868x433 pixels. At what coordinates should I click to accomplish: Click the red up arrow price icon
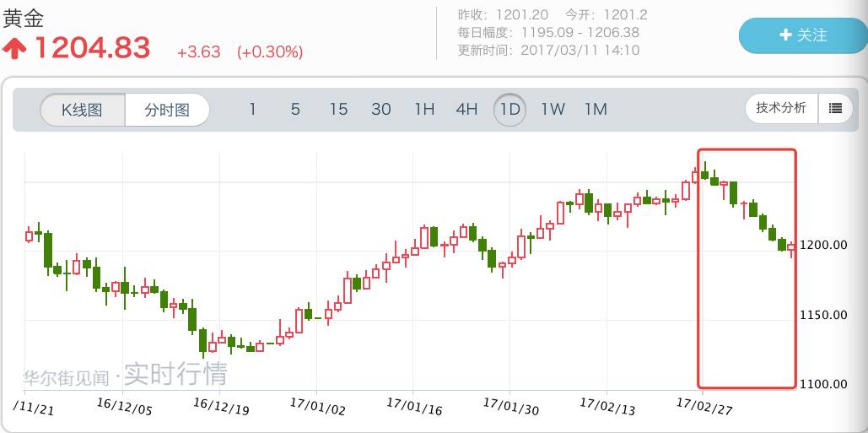point(15,49)
